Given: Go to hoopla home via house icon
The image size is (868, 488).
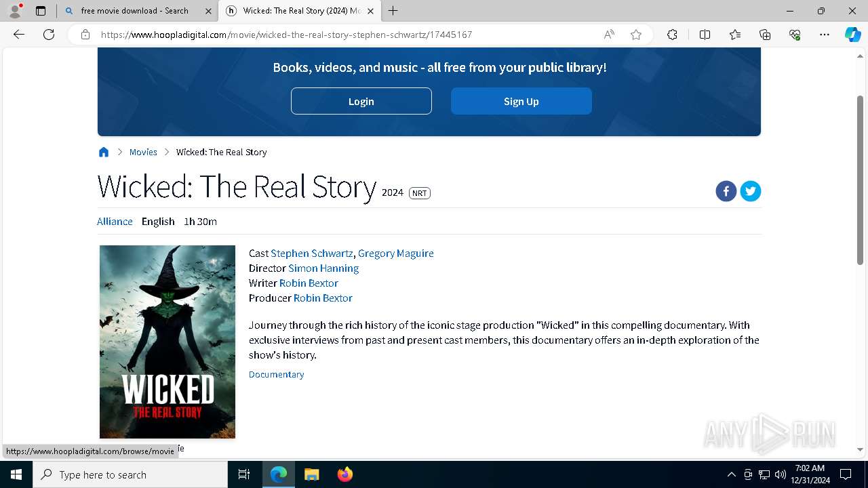Looking at the screenshot, I should point(104,152).
